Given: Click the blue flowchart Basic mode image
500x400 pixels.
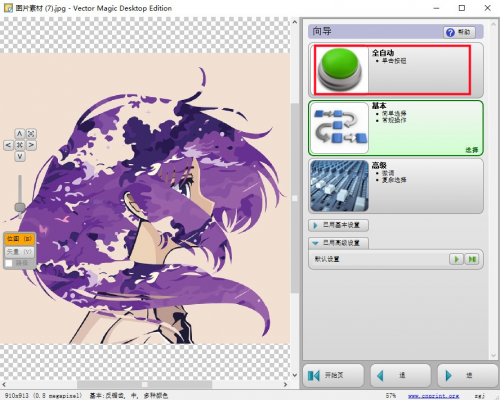Looking at the screenshot, I should click(340, 128).
